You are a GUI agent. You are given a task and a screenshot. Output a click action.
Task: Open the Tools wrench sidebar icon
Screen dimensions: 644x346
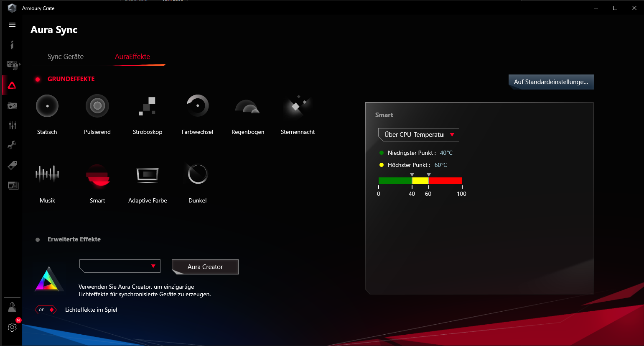[12, 145]
